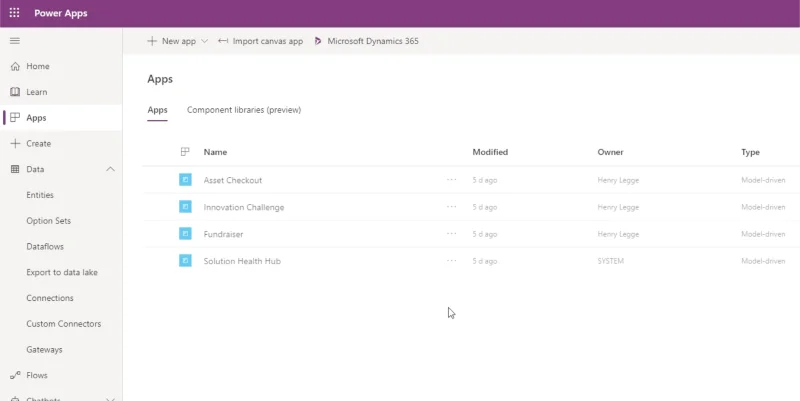This screenshot has height=401, width=800.
Task: Collapse the Data section chevron
Action: (x=110, y=169)
